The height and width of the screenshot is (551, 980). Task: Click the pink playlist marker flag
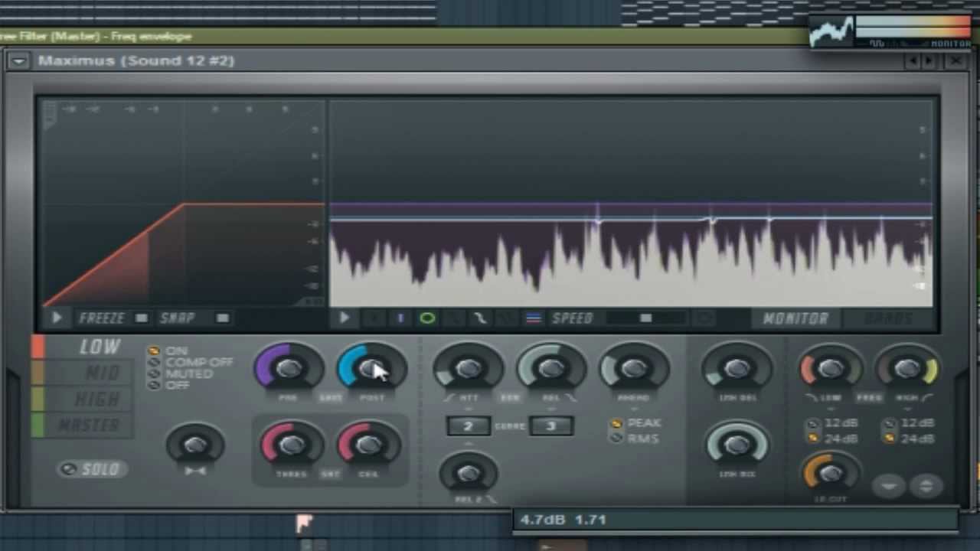click(x=305, y=523)
